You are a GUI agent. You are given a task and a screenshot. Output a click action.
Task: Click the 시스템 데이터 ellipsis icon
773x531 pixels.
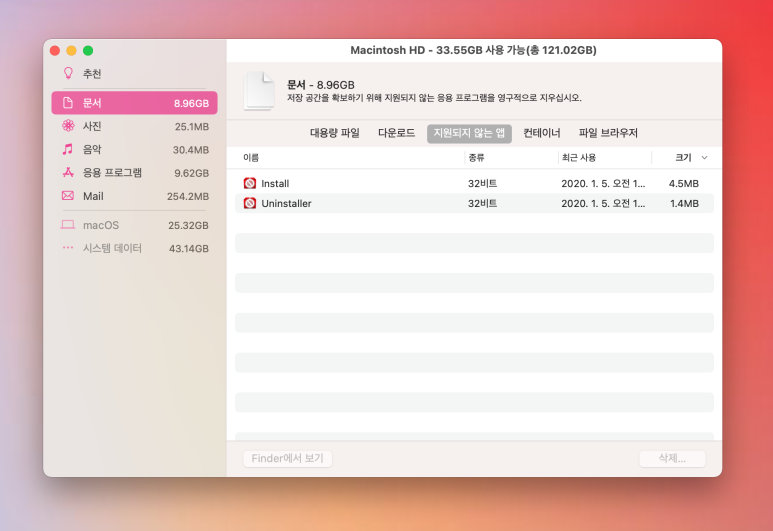(x=68, y=248)
